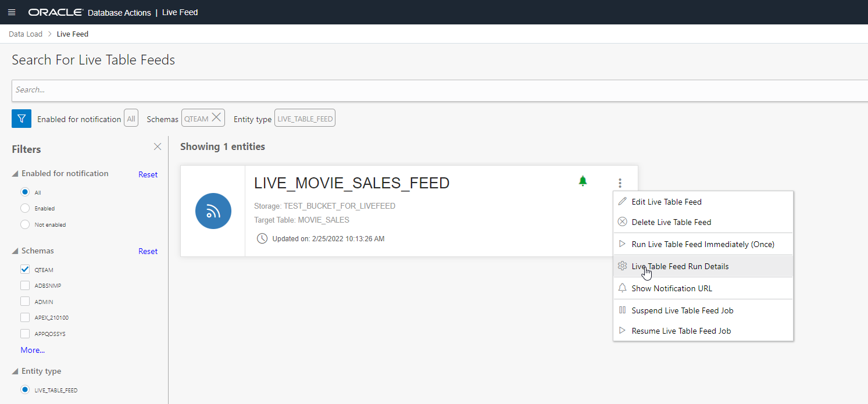Select the Not enabled radio button
Image resolution: width=868 pixels, height=404 pixels.
tap(25, 224)
